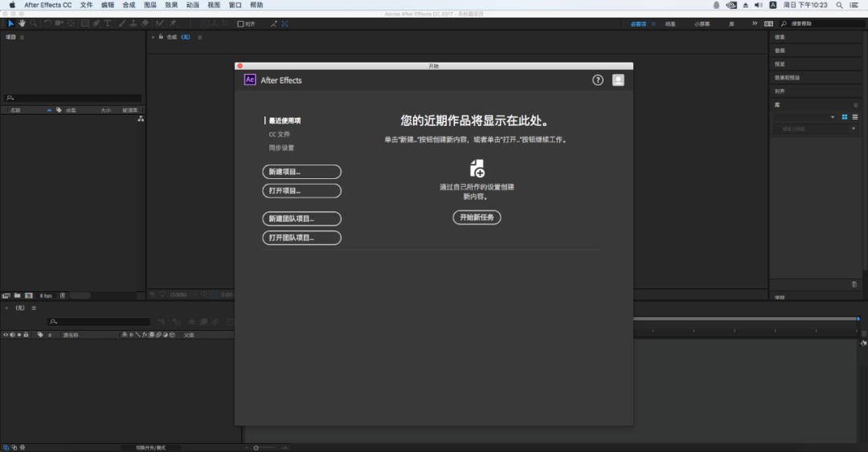868x452 pixels.
Task: Toggle the timeline video eye column header
Action: click(x=6, y=335)
